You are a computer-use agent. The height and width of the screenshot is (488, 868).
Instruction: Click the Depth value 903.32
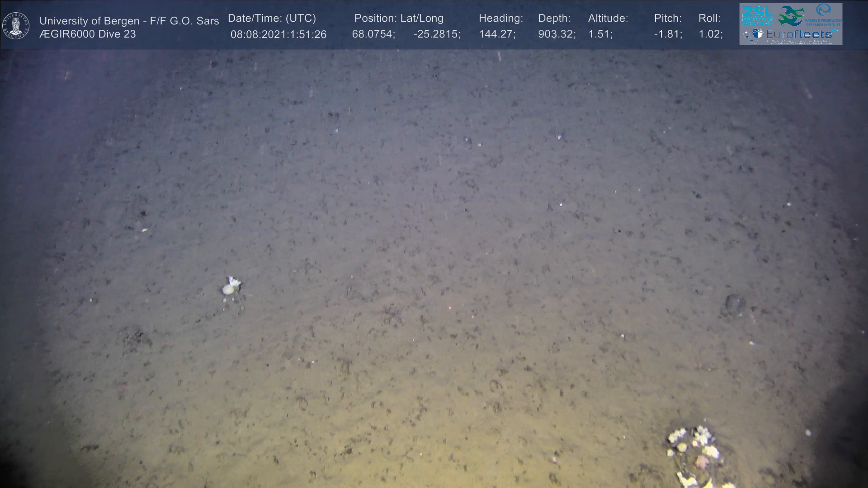pos(557,34)
